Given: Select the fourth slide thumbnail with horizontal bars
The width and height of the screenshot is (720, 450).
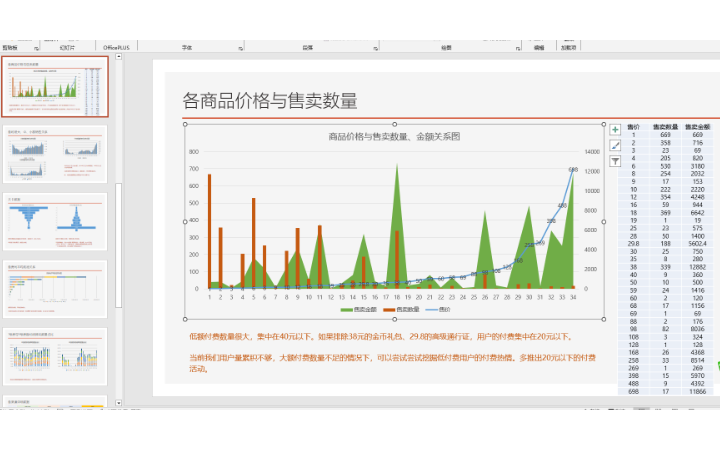Looking at the screenshot, I should coord(55,289).
